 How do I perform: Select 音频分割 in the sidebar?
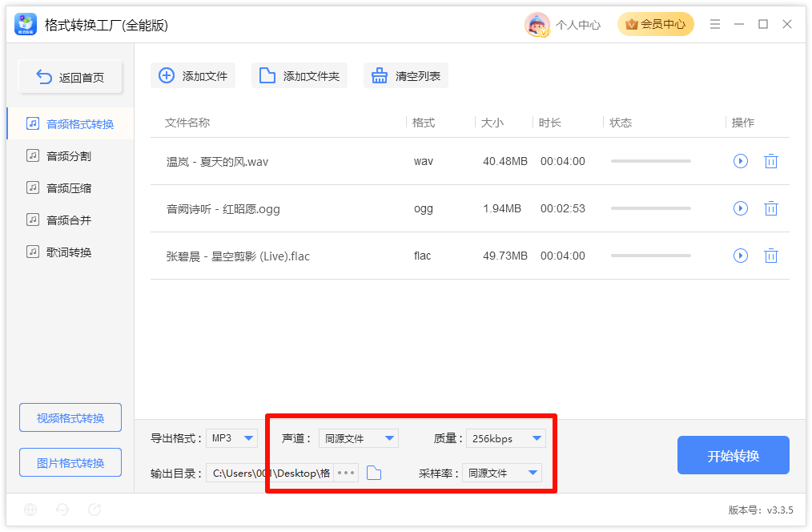pos(70,156)
